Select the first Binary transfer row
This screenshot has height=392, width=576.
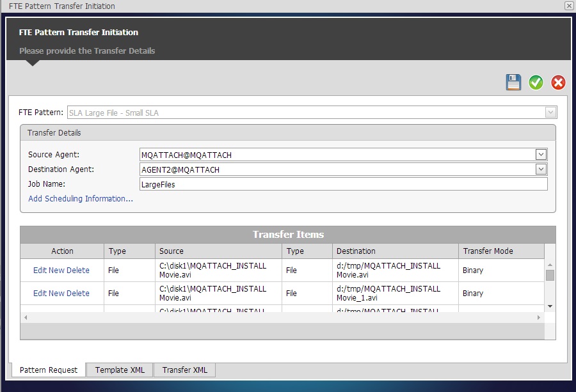[472, 270]
